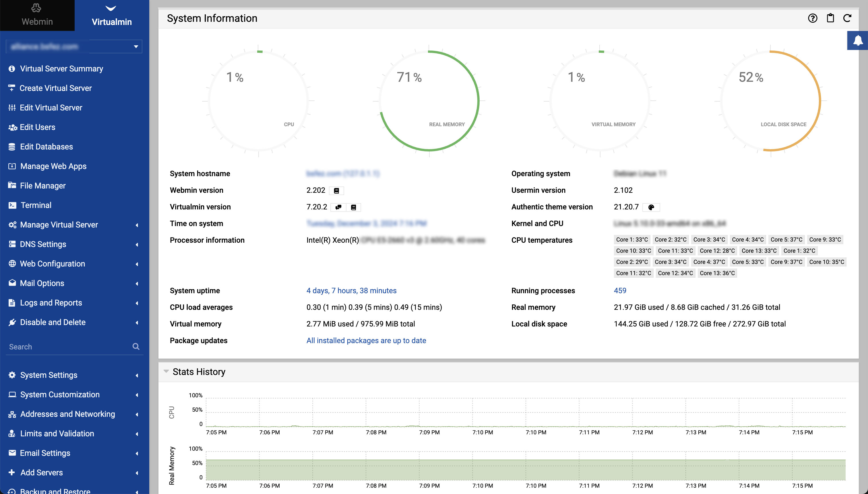Switch to the Webmin tab
The height and width of the screenshot is (494, 868).
[x=37, y=15]
